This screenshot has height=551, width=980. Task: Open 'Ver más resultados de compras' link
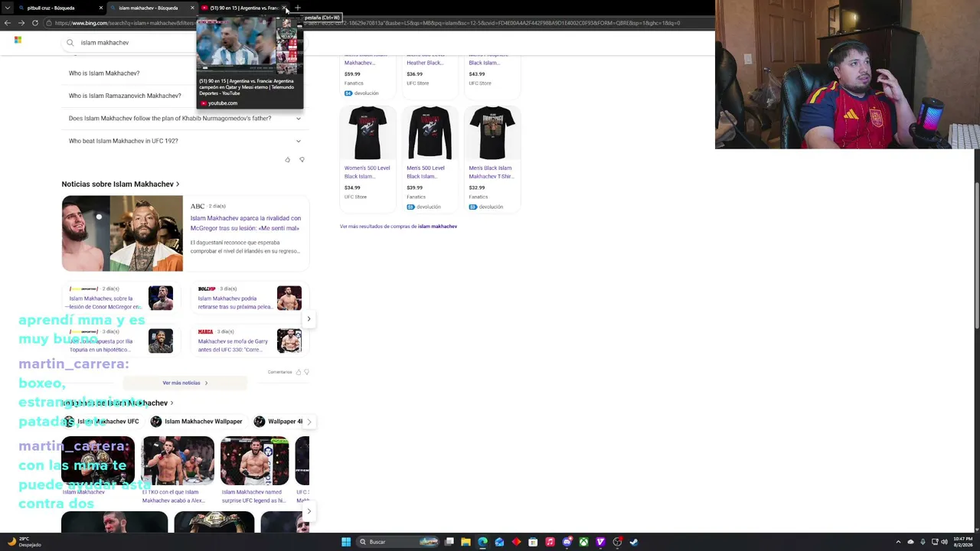point(398,227)
